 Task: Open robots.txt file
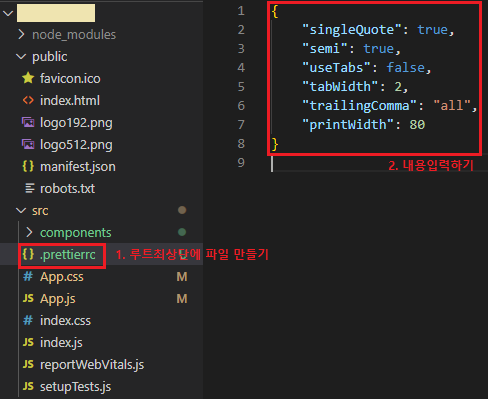pyautogui.click(x=67, y=189)
